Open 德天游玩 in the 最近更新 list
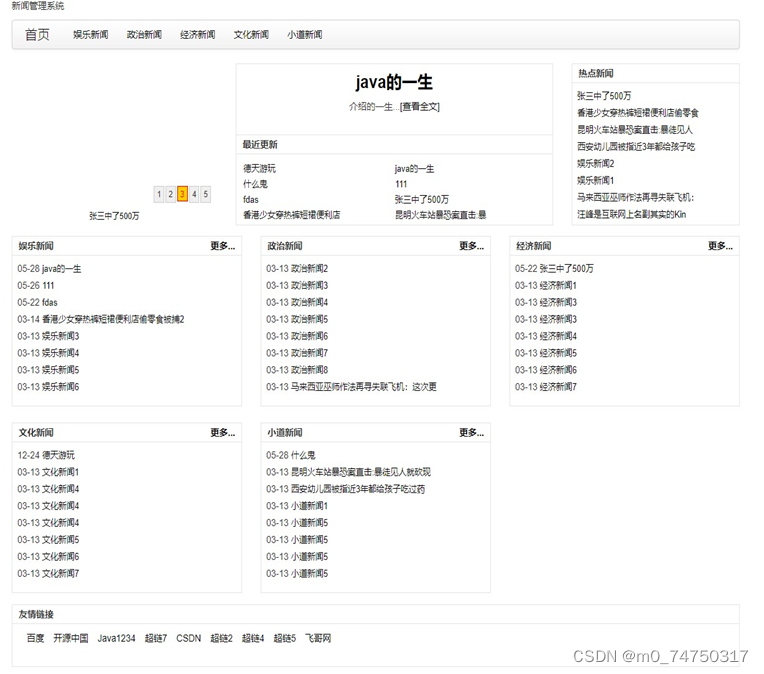764x674 pixels. click(x=259, y=169)
